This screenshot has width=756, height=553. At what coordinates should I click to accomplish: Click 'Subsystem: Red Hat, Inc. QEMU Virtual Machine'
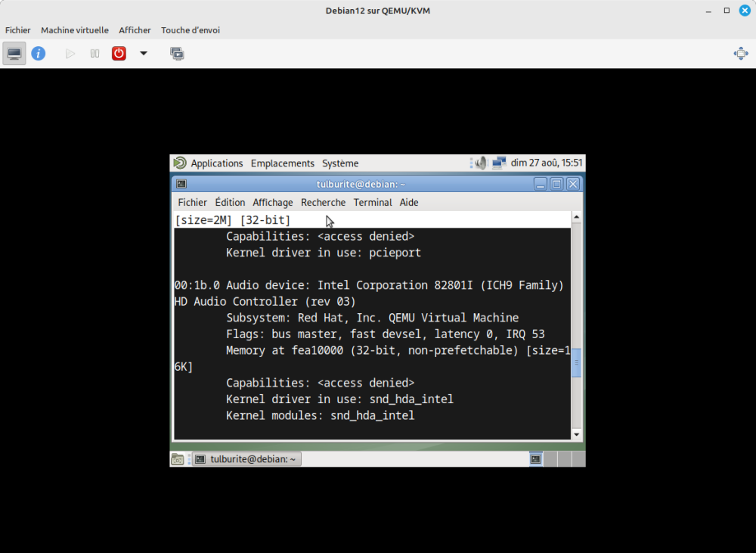click(373, 318)
